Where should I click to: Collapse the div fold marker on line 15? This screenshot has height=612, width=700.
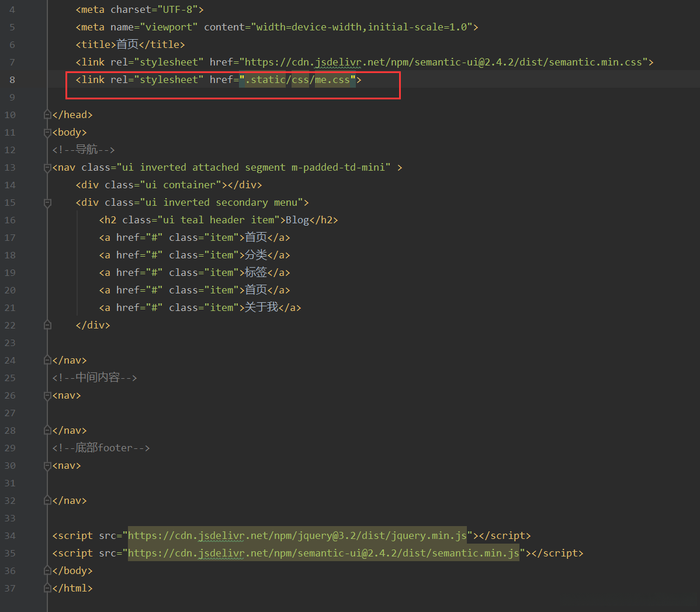pyautogui.click(x=48, y=203)
